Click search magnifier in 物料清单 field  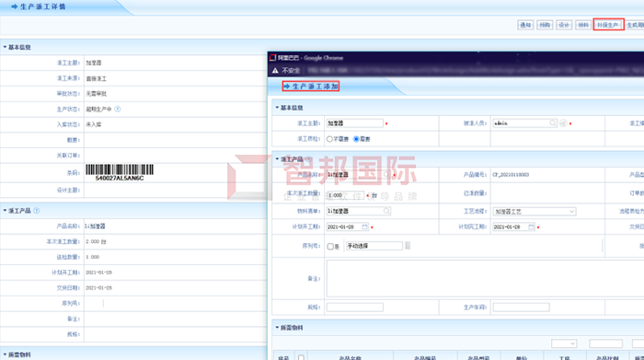click(x=386, y=211)
